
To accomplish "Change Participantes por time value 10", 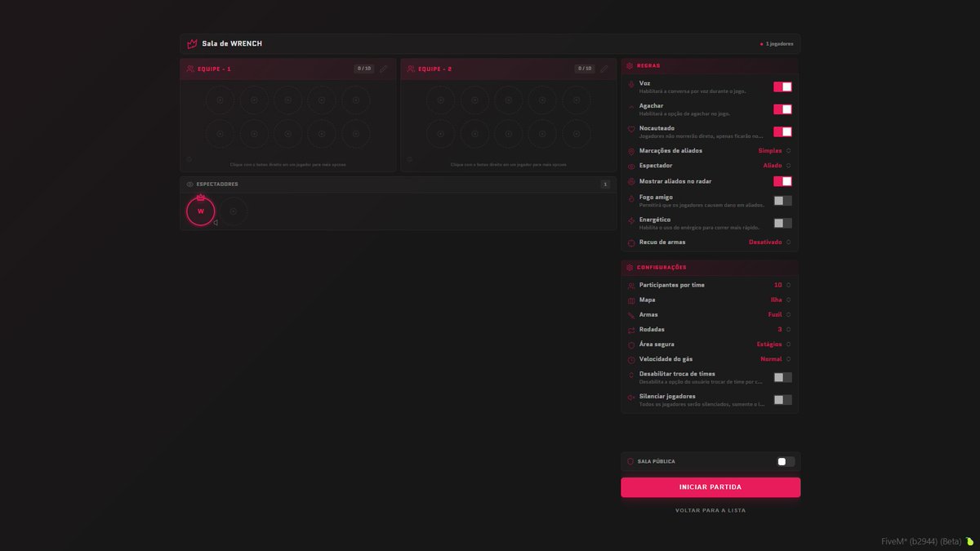I will 782,285.
